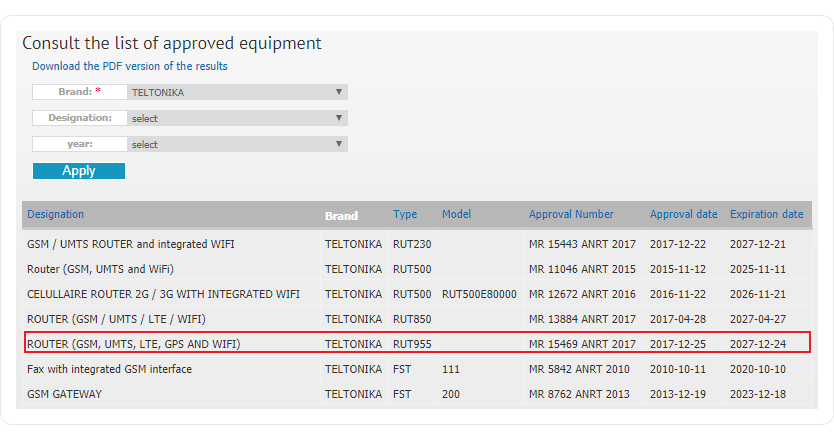Open the Brand dropdown showing TELTONIKA
This screenshot has height=440, width=834.
[237, 92]
